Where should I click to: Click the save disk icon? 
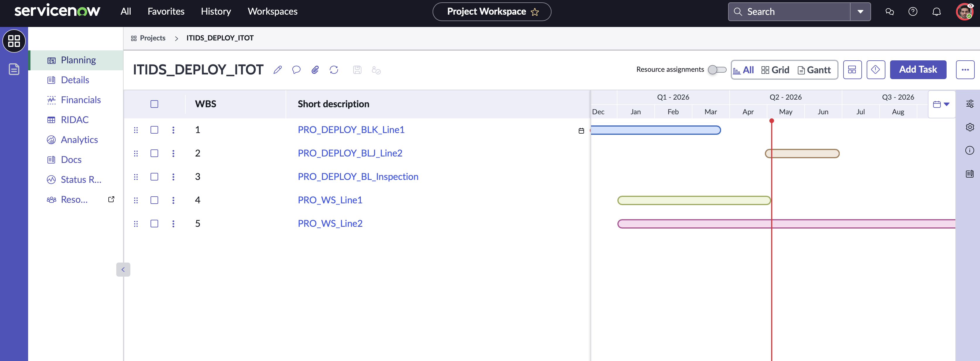coord(357,70)
